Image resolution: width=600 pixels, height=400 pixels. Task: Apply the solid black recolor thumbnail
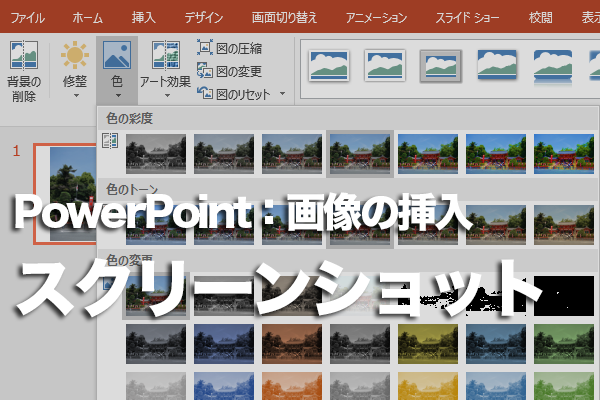(x=564, y=296)
